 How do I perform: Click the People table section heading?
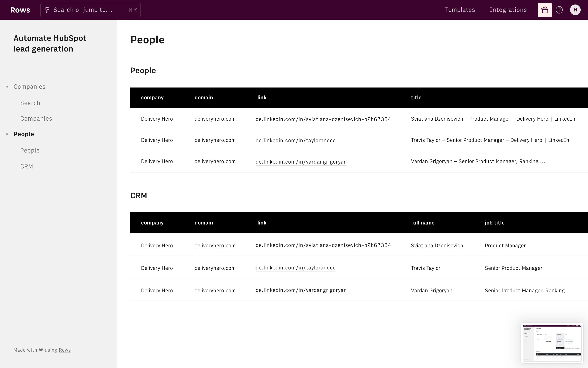pyautogui.click(x=143, y=71)
